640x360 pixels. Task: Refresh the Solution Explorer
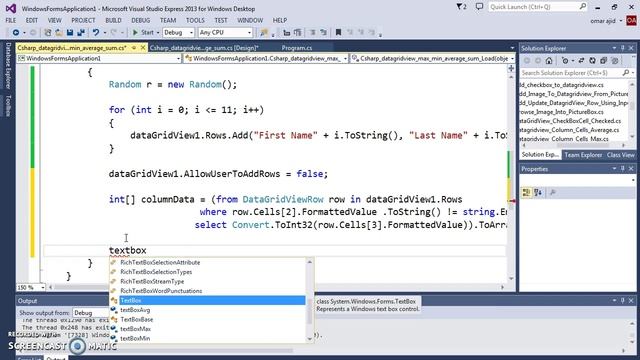pyautogui.click(x=592, y=61)
